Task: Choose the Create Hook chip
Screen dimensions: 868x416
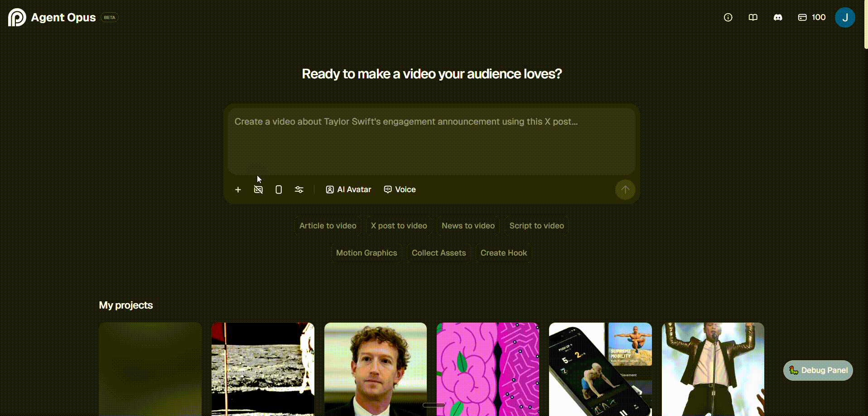Action: tap(504, 253)
